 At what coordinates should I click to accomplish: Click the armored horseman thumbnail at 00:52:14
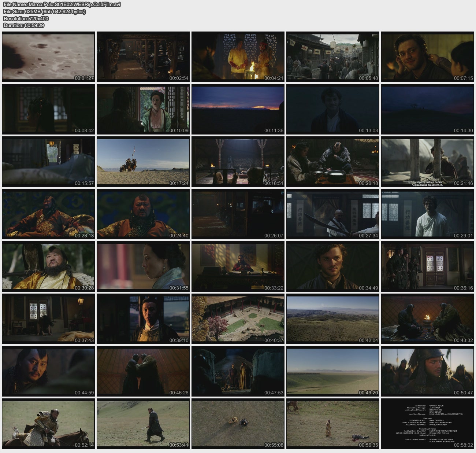(48, 424)
